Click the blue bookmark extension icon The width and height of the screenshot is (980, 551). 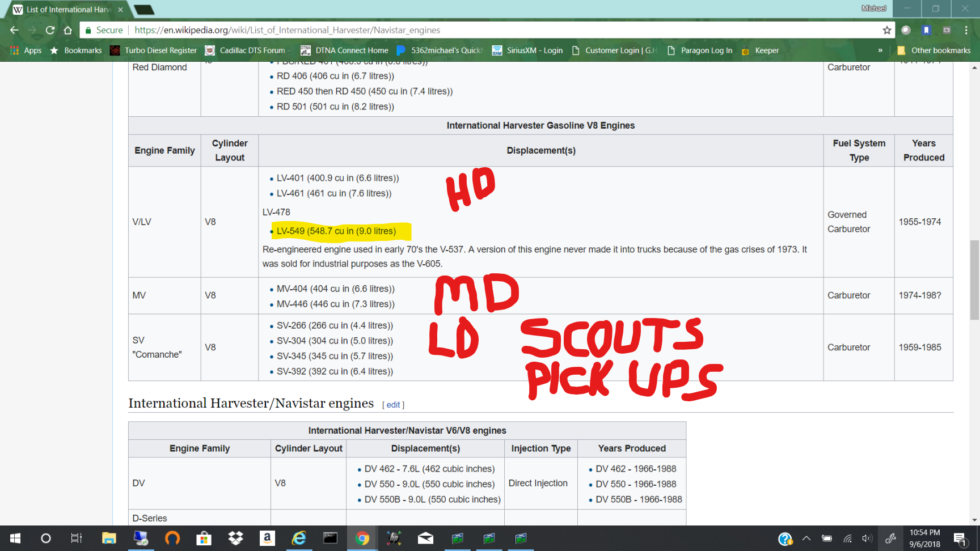pos(926,30)
